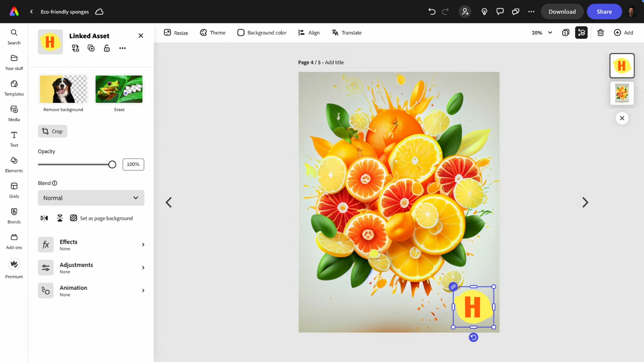Adjust the Opacity slider handle
This screenshot has height=362, width=644.
pyautogui.click(x=112, y=165)
